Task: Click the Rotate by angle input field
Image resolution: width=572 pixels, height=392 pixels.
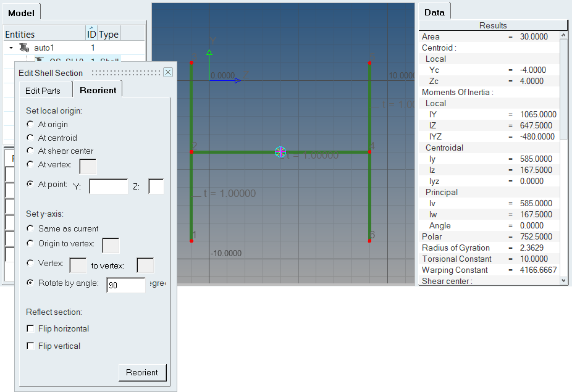Action: tap(125, 285)
